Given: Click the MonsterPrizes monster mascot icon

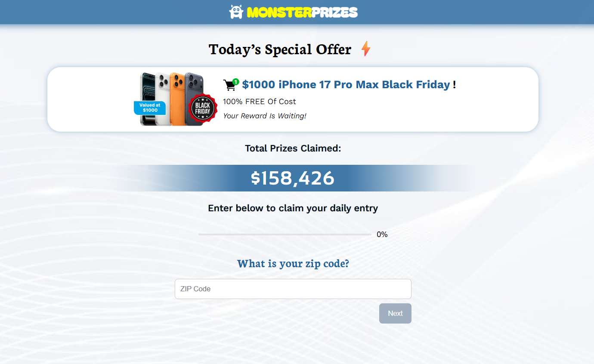Looking at the screenshot, I should pyautogui.click(x=236, y=12).
